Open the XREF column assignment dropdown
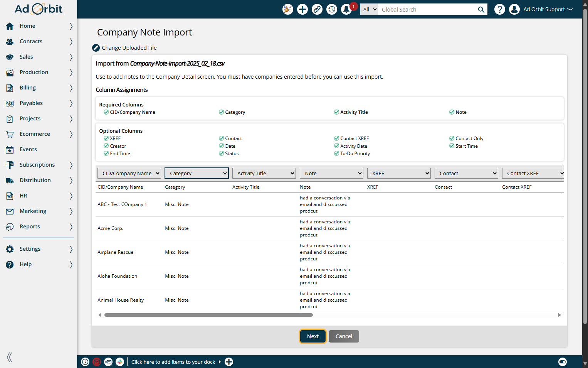The image size is (588, 368). click(399, 174)
